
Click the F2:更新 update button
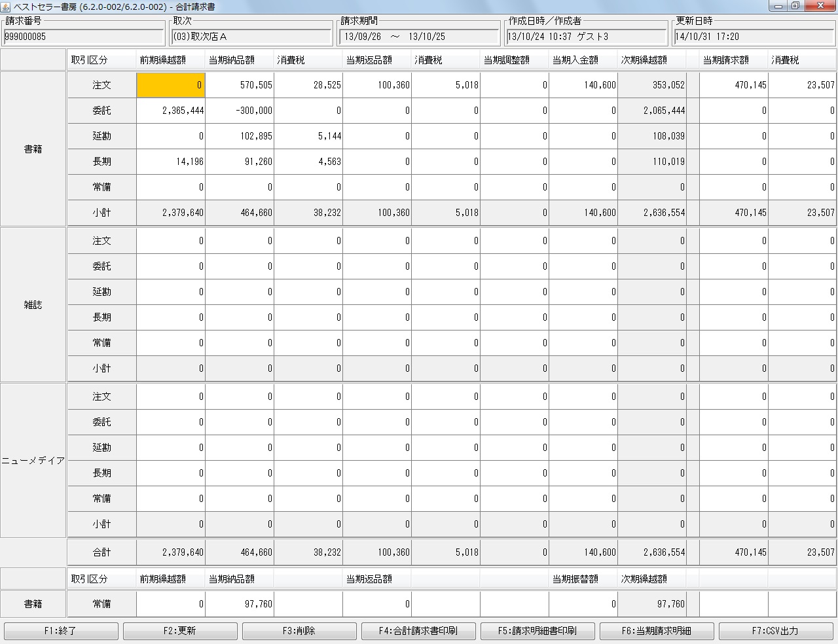tap(179, 631)
